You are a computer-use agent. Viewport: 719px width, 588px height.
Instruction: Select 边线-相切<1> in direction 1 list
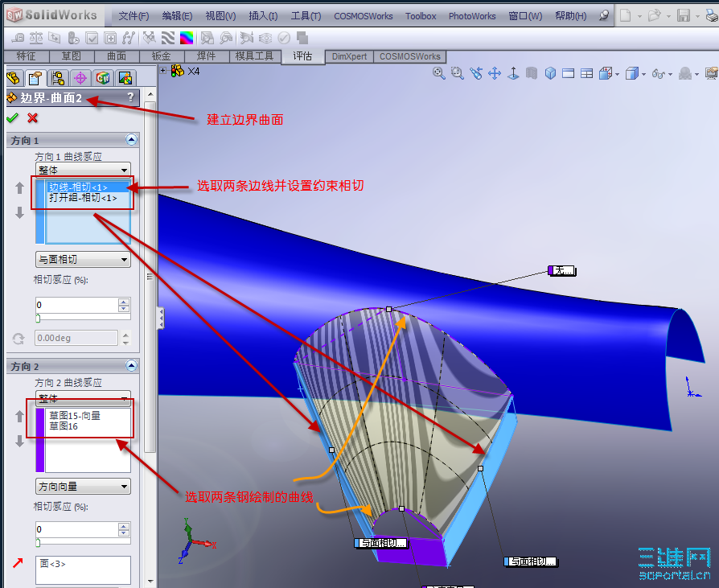[88, 187]
